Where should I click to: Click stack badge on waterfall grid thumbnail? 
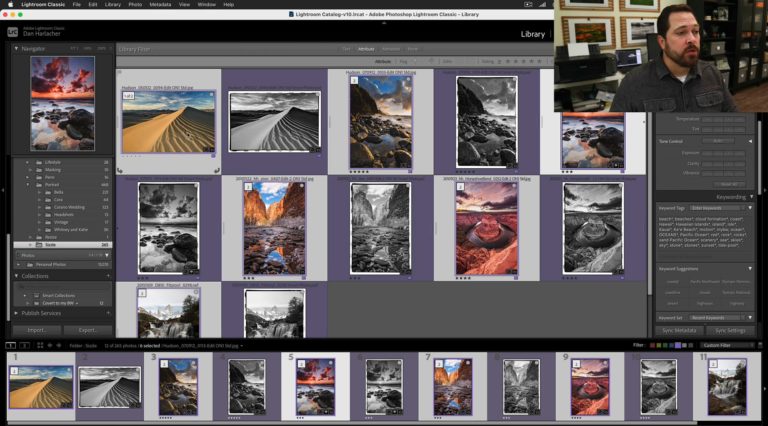click(142, 293)
